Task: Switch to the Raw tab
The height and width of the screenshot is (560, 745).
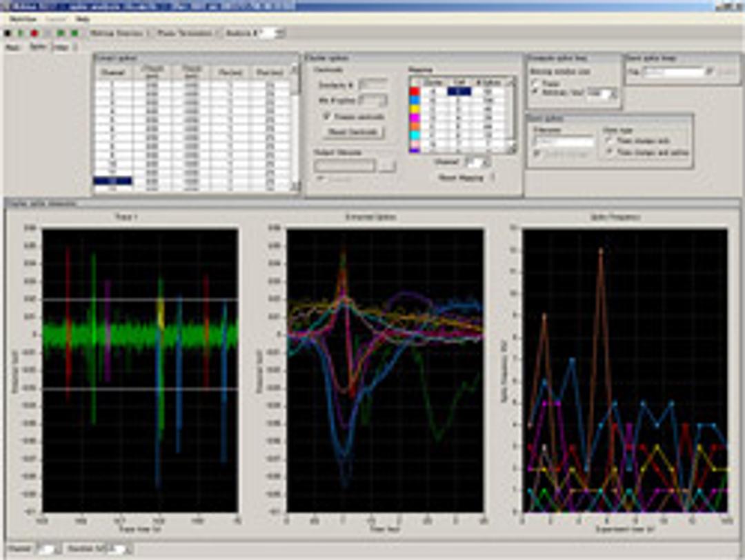Action: pos(11,46)
